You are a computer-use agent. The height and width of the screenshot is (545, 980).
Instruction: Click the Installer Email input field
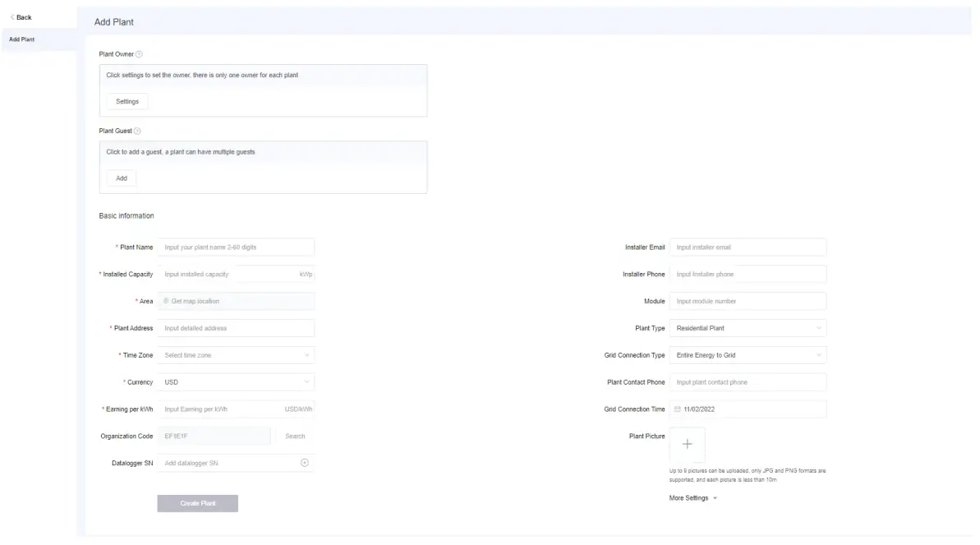pos(748,247)
